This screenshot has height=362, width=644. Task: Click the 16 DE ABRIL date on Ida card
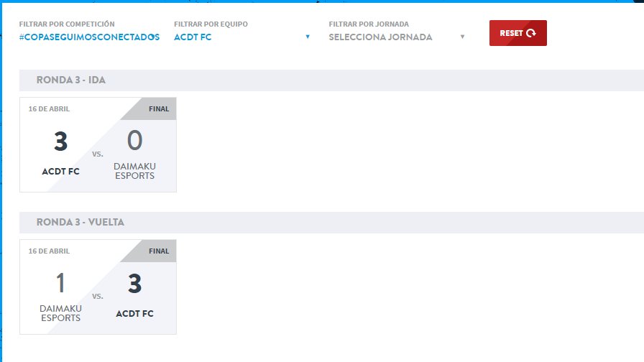click(49, 108)
